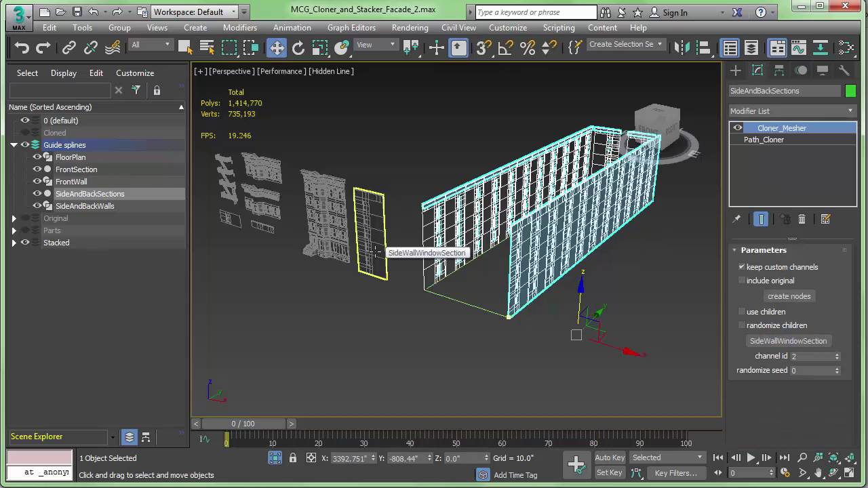This screenshot has height=488, width=868.
Task: Open the Rendering menu
Action: [410, 28]
